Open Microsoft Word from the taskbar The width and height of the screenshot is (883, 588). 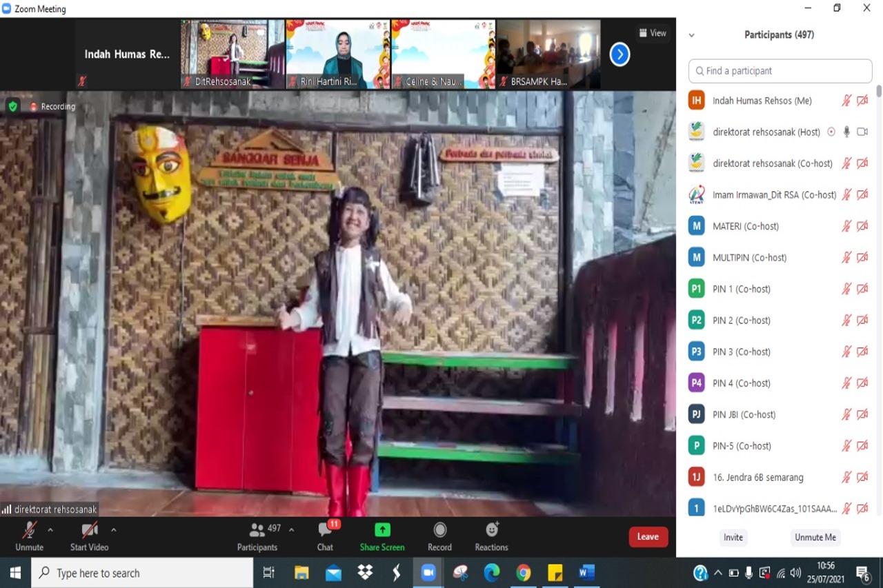point(586,573)
